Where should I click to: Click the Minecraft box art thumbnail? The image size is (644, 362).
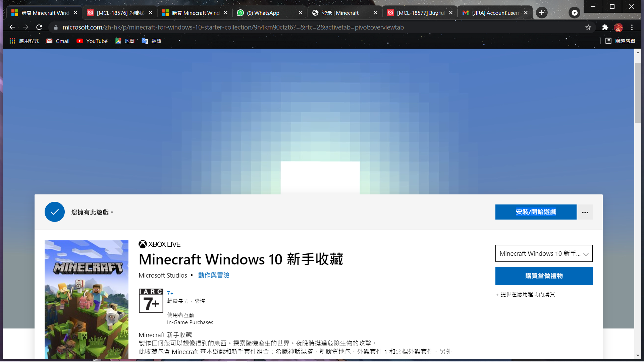[x=87, y=299]
